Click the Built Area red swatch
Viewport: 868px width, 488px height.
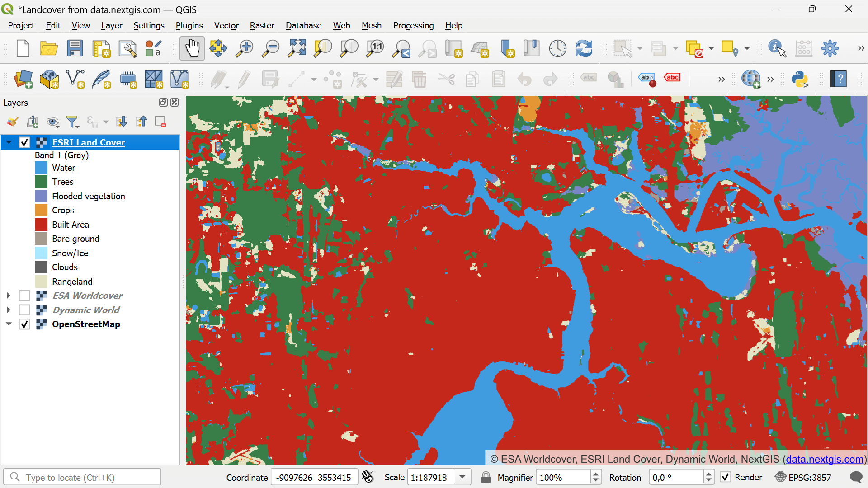(41, 225)
